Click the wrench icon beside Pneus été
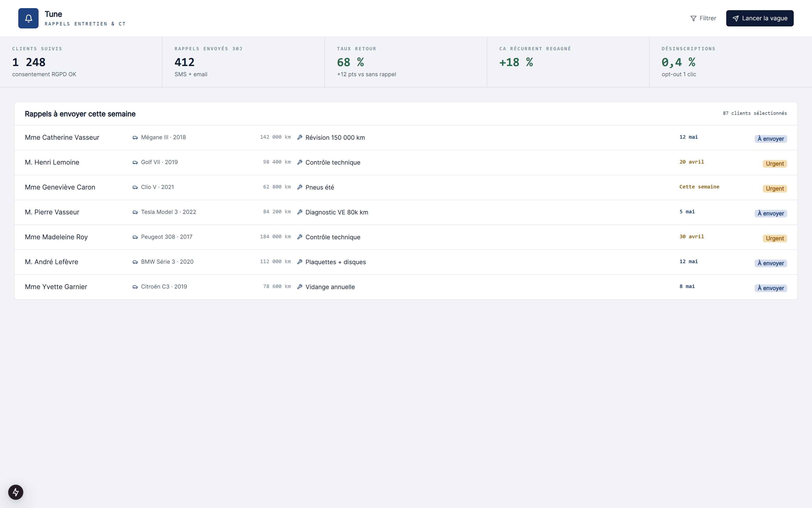The image size is (812, 508). [x=300, y=187]
